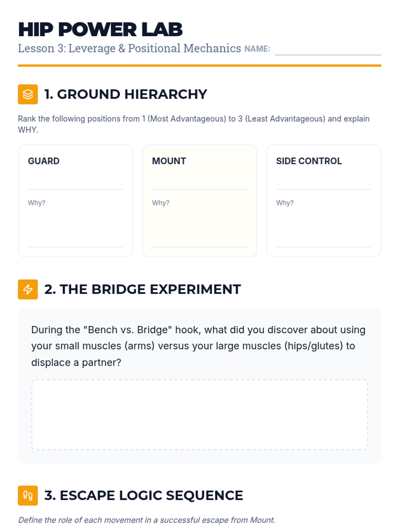Click the NAME input line
The width and height of the screenshot is (399, 532).
[328, 50]
